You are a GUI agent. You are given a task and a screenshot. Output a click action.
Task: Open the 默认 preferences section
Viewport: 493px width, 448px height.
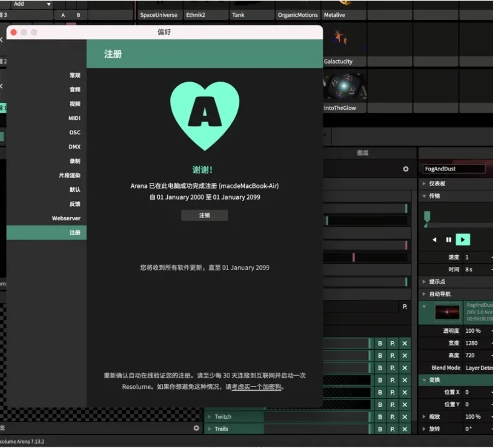point(75,189)
